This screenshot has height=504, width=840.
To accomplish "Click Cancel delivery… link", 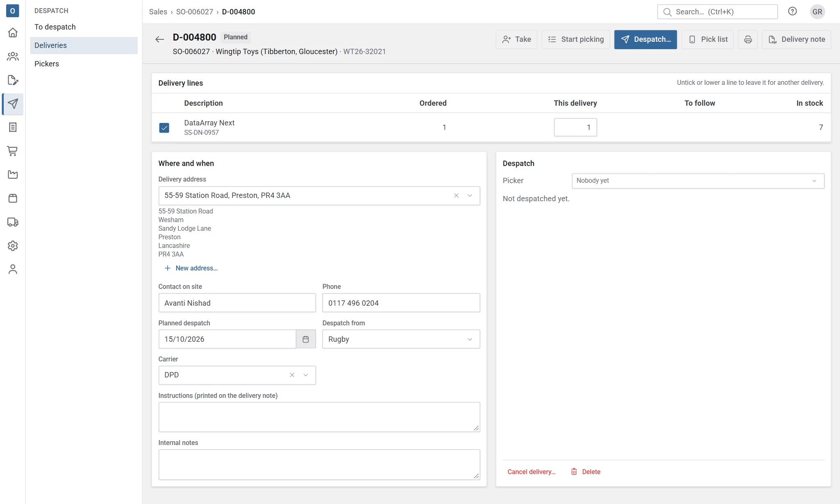I will coord(531,472).
